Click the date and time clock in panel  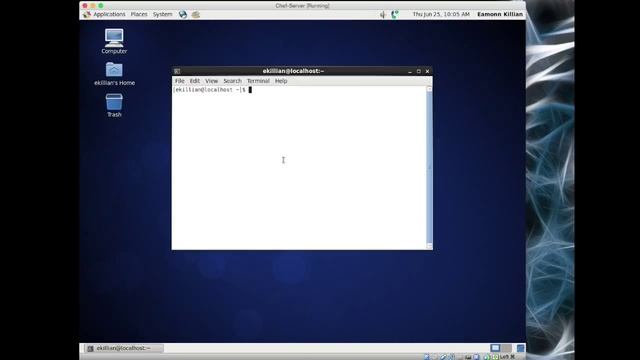point(441,14)
